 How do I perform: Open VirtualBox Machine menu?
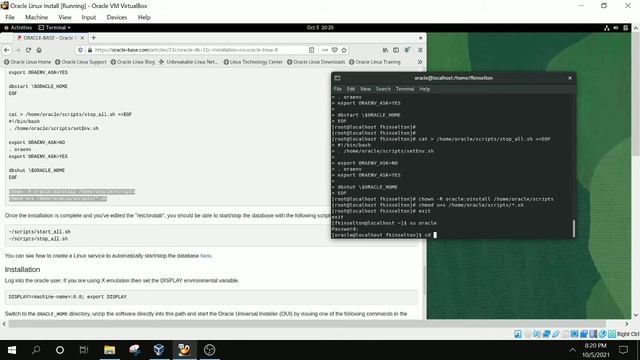(36, 17)
